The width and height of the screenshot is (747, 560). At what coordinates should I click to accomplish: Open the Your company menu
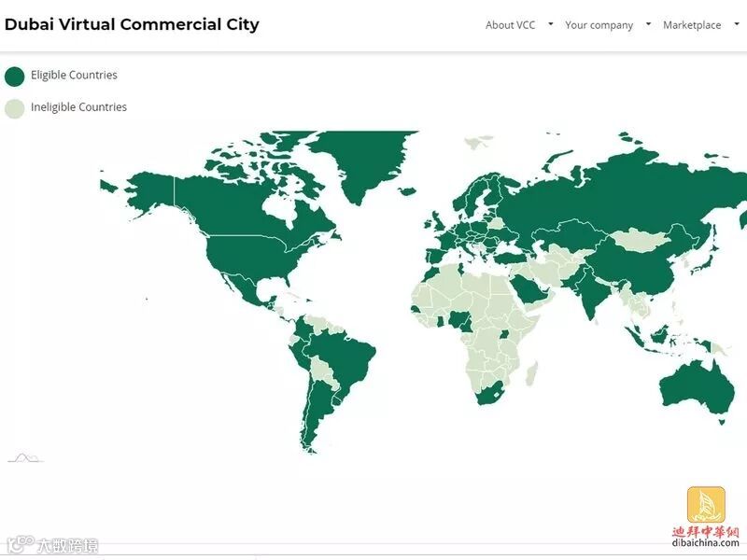pos(599,25)
